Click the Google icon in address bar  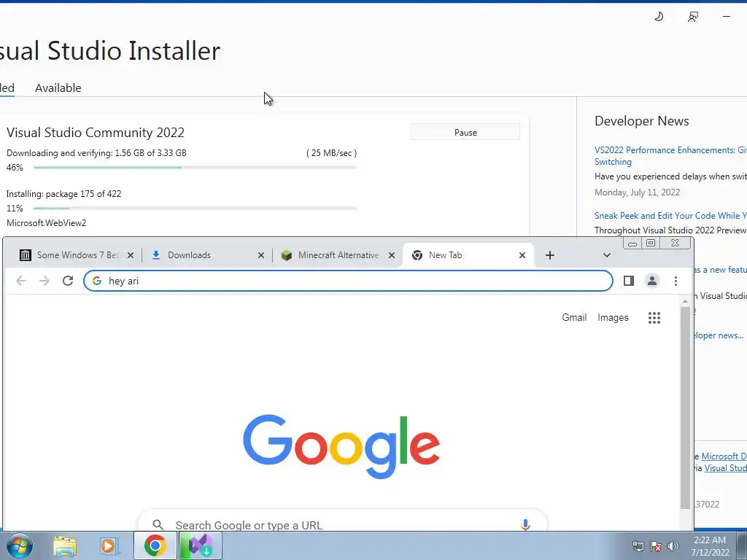coord(97,281)
